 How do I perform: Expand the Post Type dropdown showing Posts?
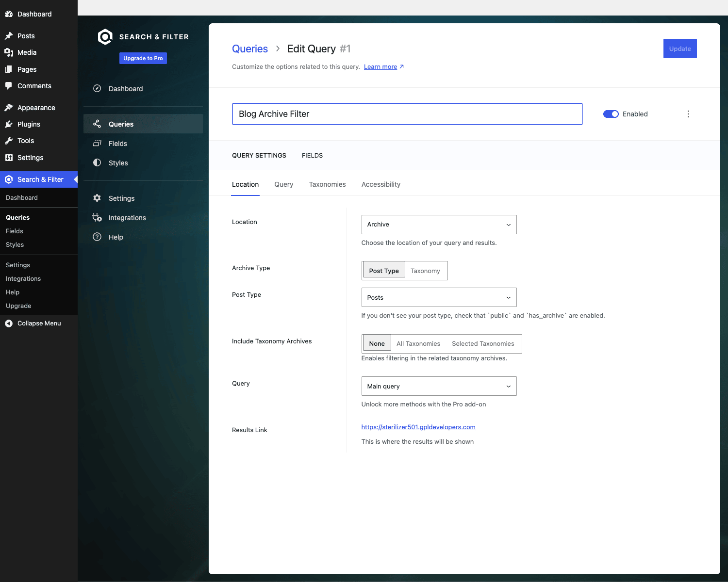point(439,297)
